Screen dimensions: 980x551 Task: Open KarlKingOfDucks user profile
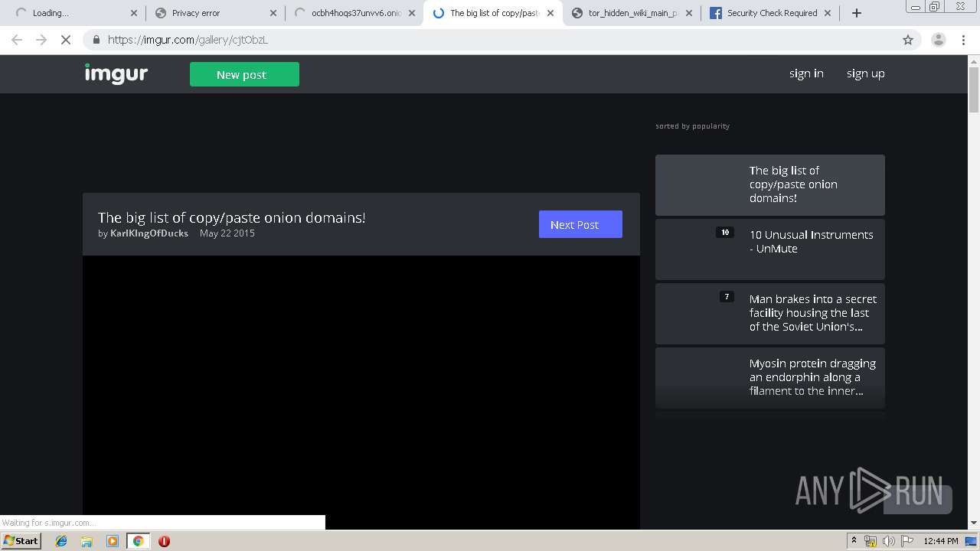pos(149,233)
